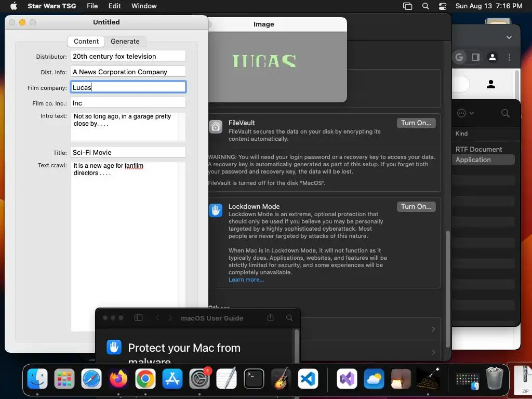Viewport: 532px width, 399px height.
Task: Open the Apple menu
Action: 14,6
